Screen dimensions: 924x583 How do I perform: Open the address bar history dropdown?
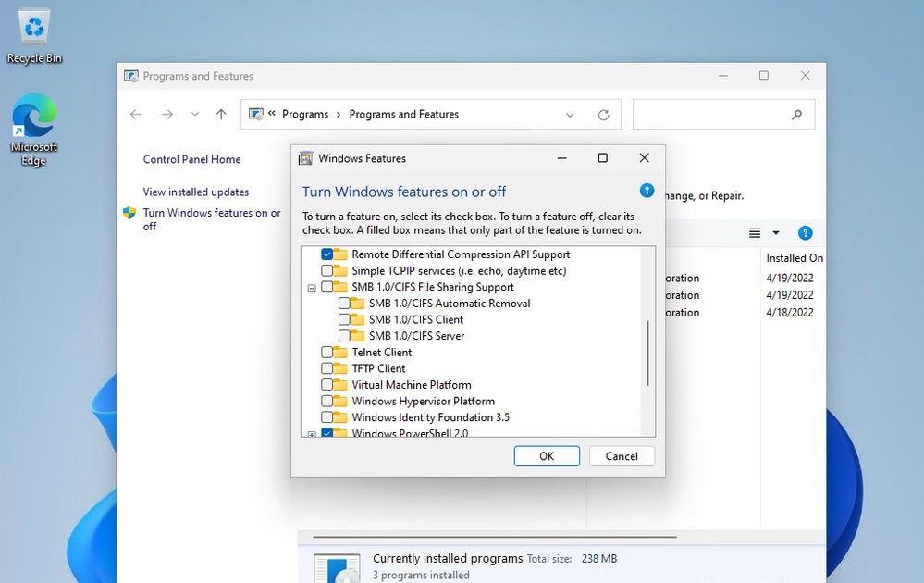click(x=570, y=115)
